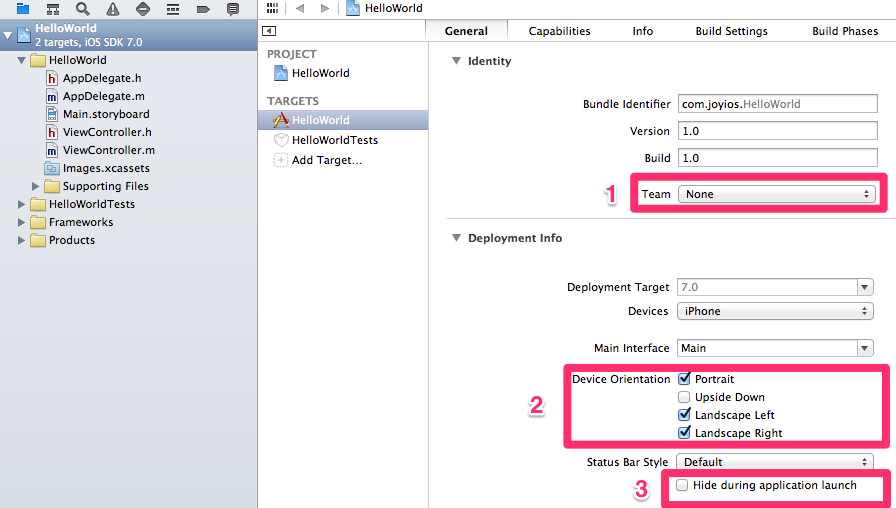
Task: Click the Main Interface text field
Action: point(767,348)
